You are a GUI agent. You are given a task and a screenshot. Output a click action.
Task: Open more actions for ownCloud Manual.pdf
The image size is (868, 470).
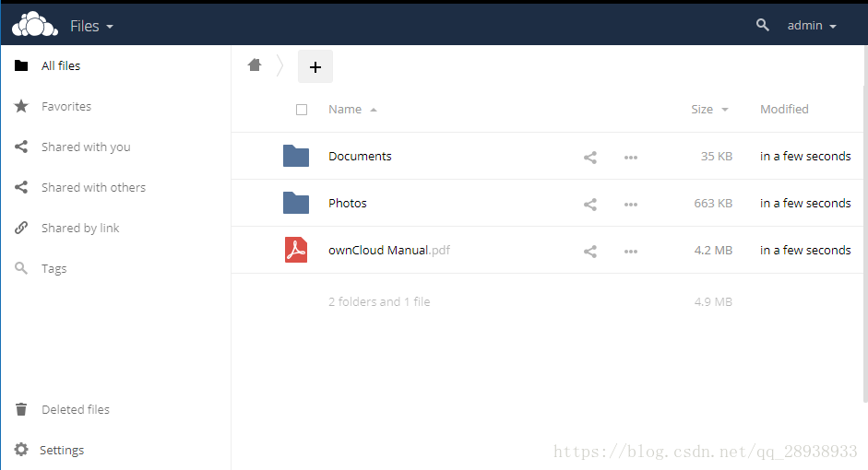(x=631, y=252)
